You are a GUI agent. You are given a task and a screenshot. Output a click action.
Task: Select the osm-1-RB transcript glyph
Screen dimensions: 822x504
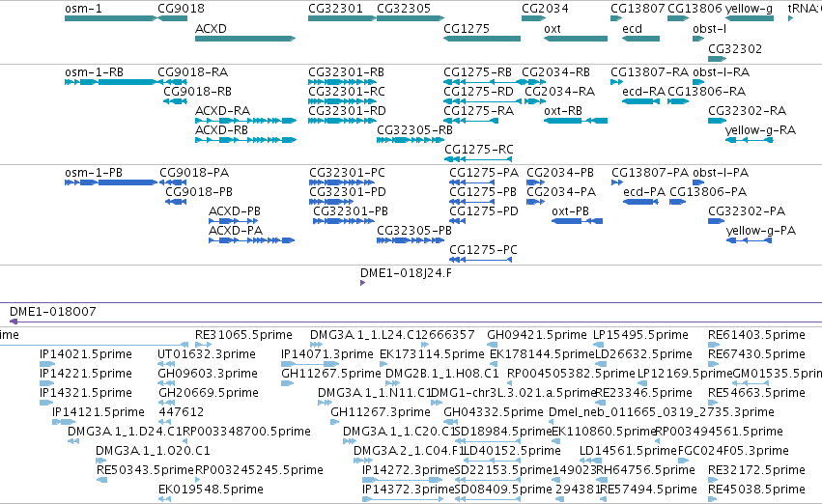tap(111, 82)
